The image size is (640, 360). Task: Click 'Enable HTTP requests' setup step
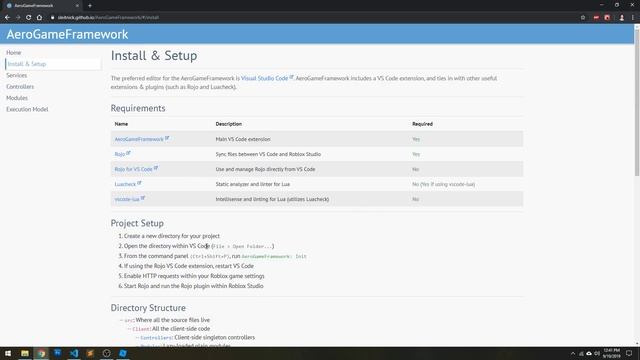[x=194, y=276]
